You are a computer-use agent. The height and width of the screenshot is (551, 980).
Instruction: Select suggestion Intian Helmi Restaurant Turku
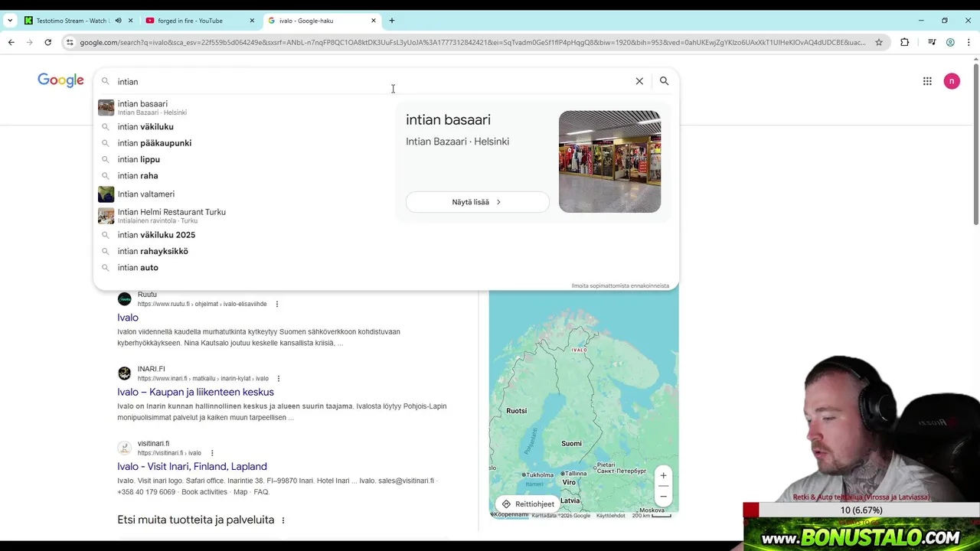243,216
